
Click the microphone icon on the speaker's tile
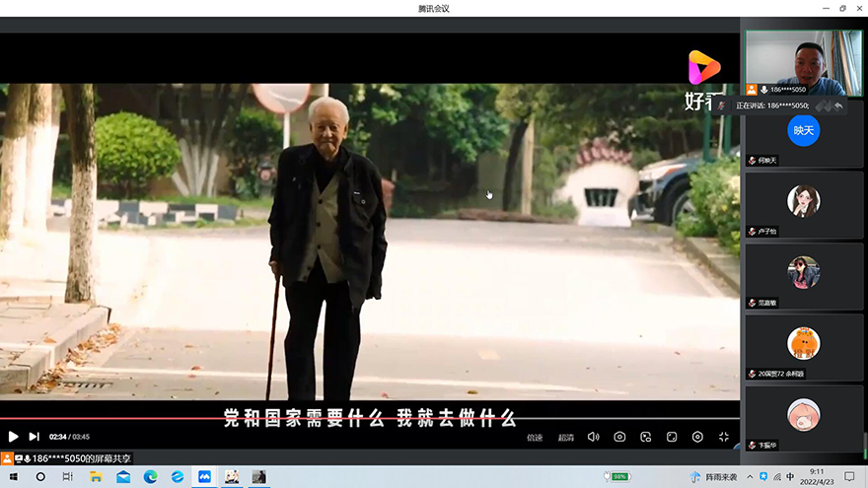(763, 90)
